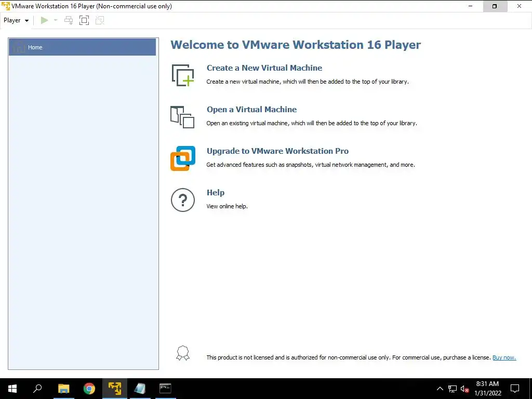Image resolution: width=532 pixels, height=399 pixels.
Task: Open File Explorer from the taskbar
Action: (x=63, y=389)
